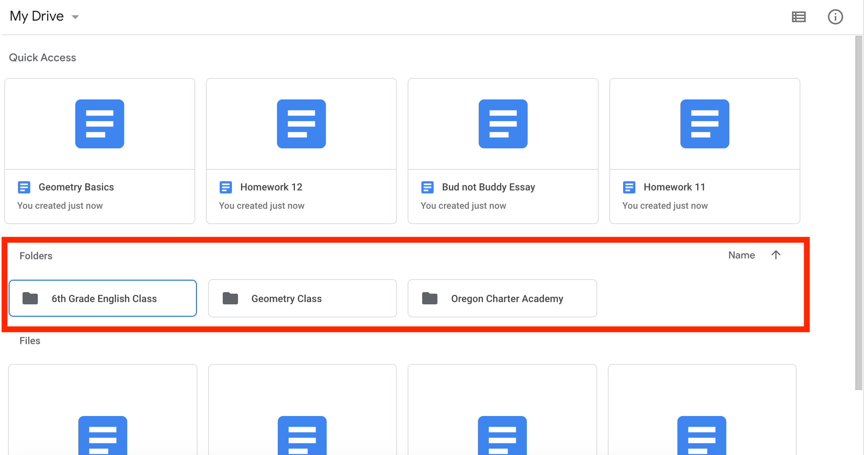Click the Bud not Buddy Essay large doc icon

pos(503,124)
